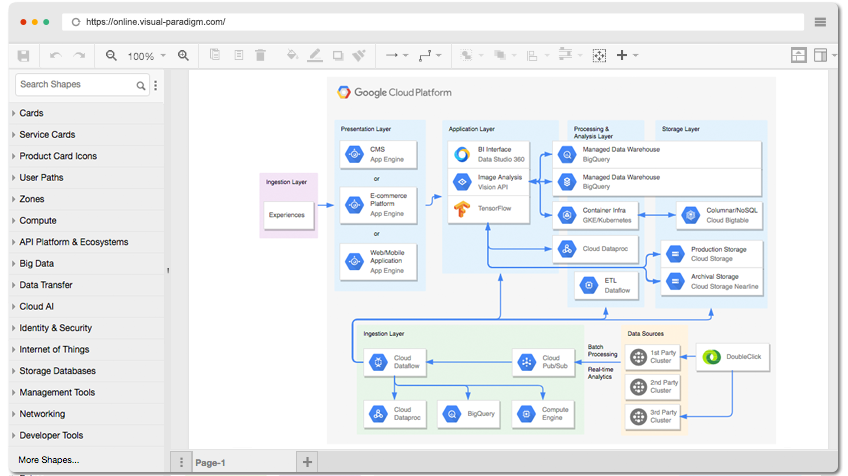Expand the Developer Tools category
The width and height of the screenshot is (848, 476).
coord(87,435)
